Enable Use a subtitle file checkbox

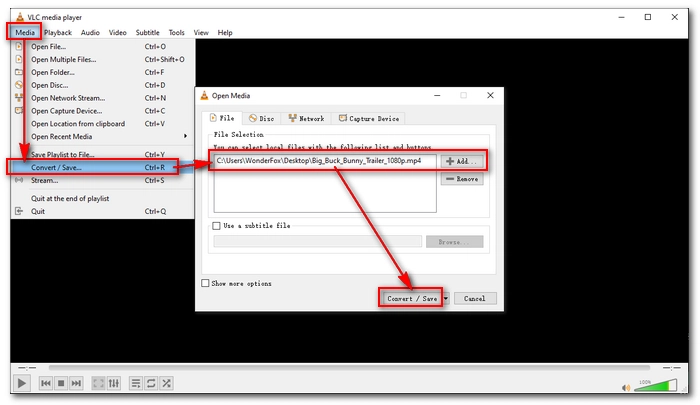point(217,225)
